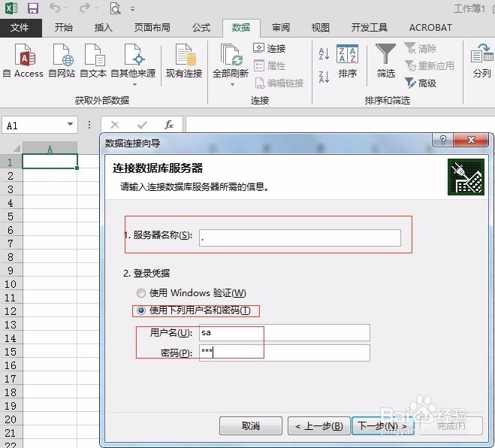Open 现有连接 existing connections

184,61
